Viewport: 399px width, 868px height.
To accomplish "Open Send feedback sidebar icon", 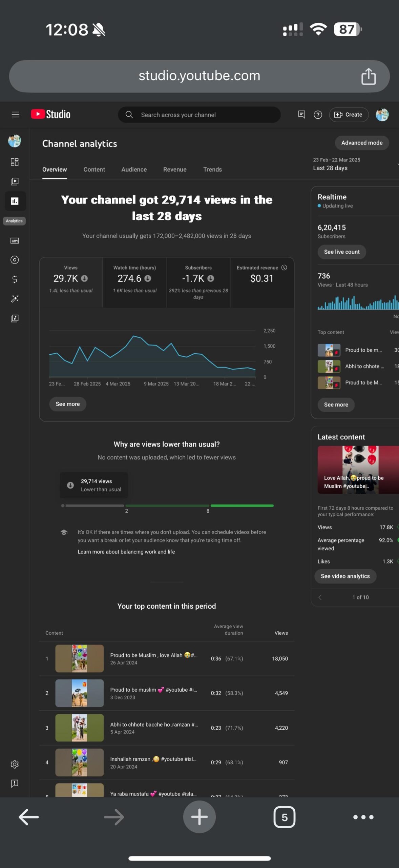I will pyautogui.click(x=15, y=784).
